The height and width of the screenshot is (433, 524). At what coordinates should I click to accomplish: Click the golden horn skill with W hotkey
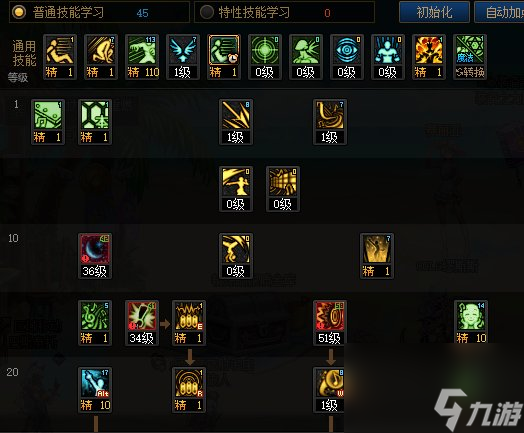click(x=330, y=383)
